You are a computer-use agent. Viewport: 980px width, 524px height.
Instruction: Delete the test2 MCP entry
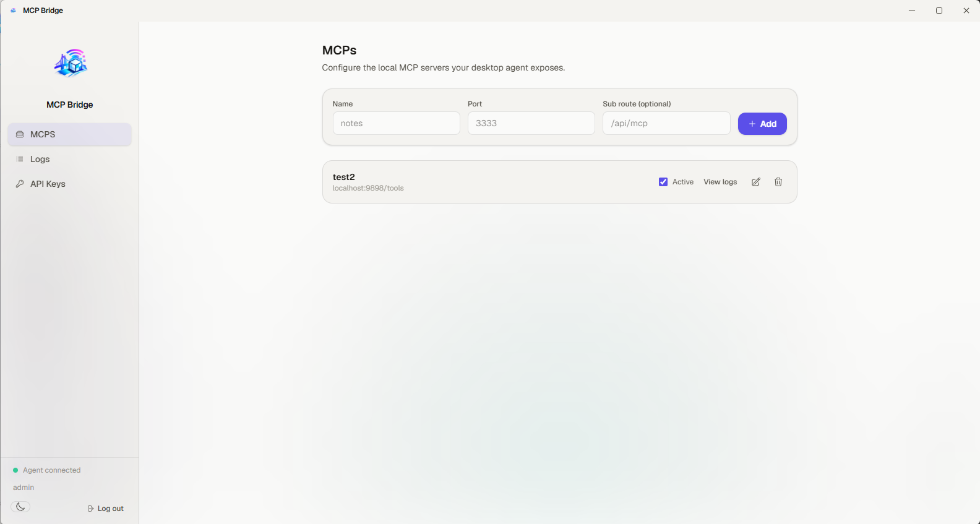(x=778, y=182)
